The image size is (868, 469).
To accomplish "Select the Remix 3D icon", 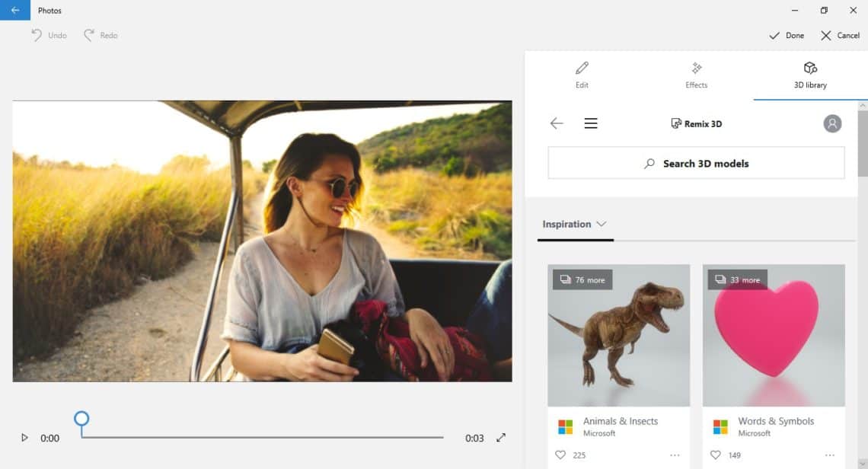I will pos(676,123).
